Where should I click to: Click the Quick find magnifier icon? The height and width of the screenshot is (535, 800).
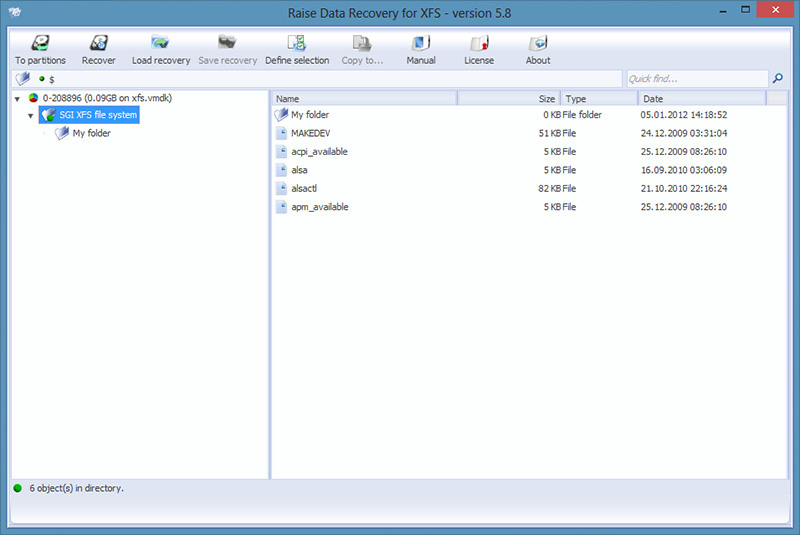[x=778, y=78]
